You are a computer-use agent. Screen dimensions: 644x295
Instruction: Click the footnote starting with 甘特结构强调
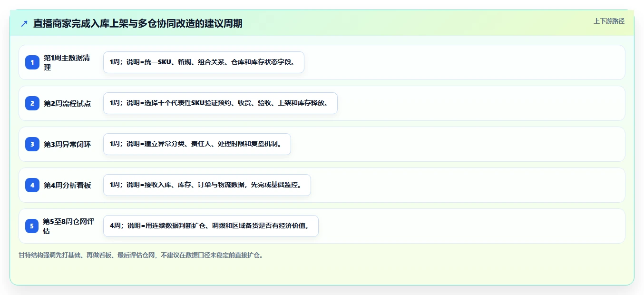(x=141, y=255)
